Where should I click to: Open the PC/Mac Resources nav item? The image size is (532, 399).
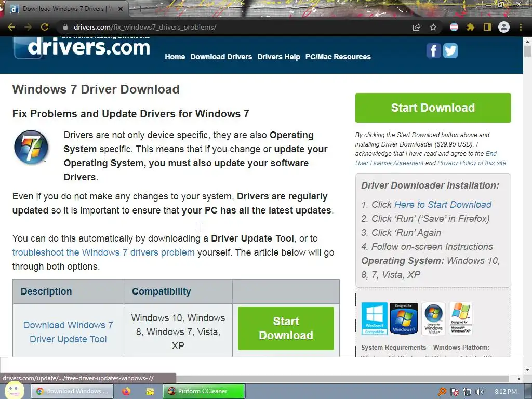(x=338, y=57)
